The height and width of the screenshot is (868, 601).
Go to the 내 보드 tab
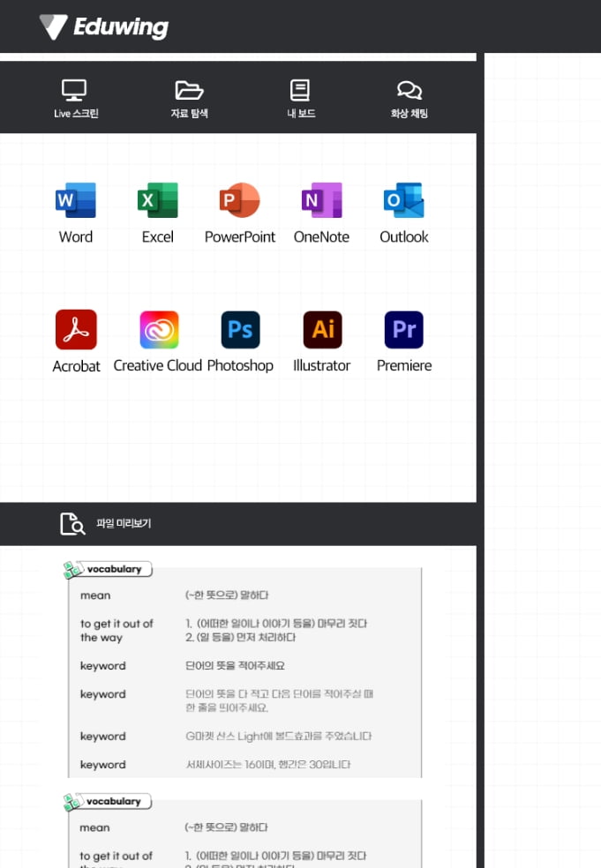click(300, 98)
